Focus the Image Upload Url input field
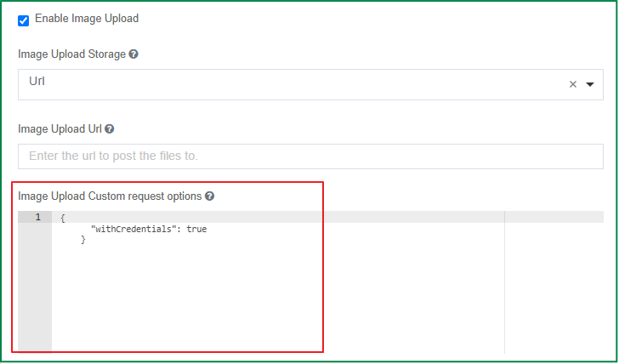Screen dimensions: 619x364 pos(310,156)
